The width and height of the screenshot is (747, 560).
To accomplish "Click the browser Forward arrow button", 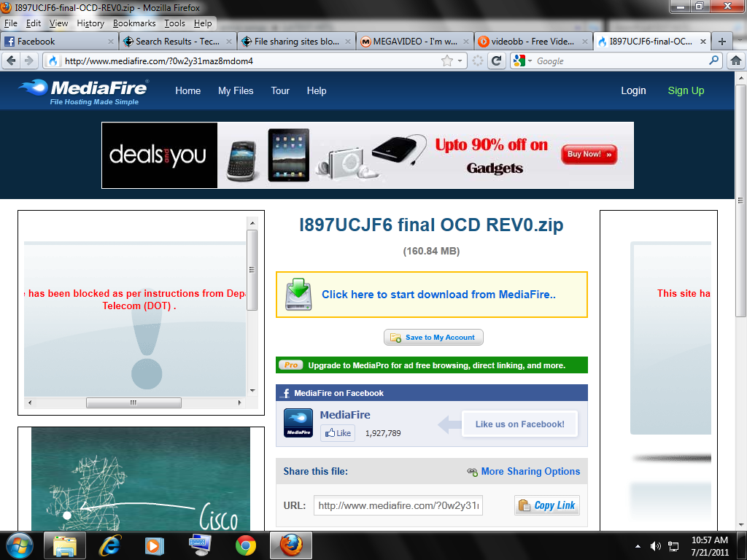I will click(x=28, y=61).
